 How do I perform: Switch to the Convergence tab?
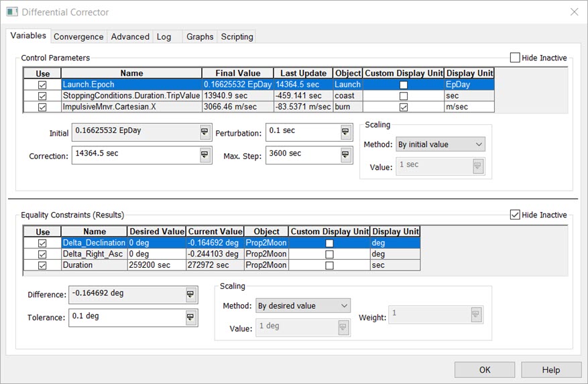[x=78, y=37]
